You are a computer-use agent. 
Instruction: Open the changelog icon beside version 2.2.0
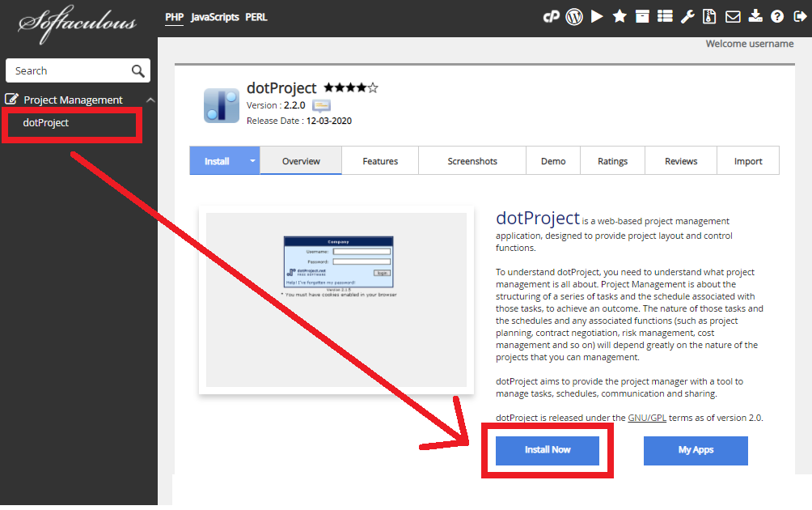click(321, 105)
